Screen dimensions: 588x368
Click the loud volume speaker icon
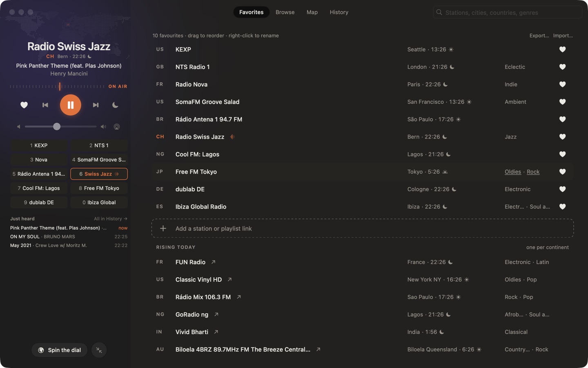(103, 127)
